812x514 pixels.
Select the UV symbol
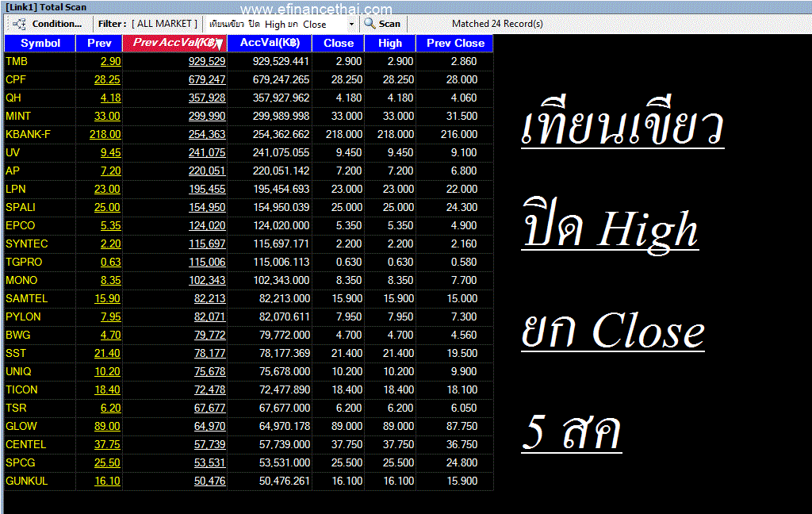pyautogui.click(x=13, y=152)
